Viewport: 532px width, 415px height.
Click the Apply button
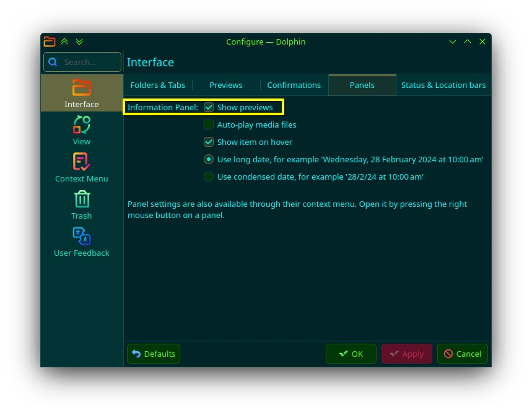pos(407,354)
